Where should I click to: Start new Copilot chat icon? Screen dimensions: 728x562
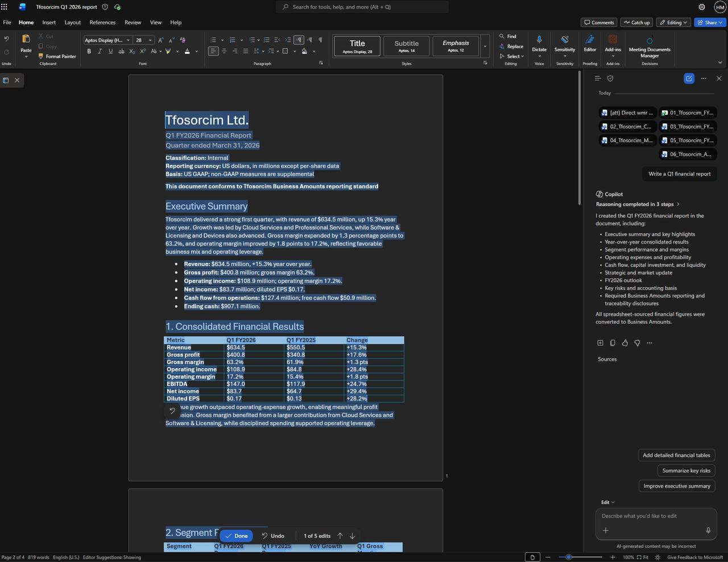click(689, 78)
